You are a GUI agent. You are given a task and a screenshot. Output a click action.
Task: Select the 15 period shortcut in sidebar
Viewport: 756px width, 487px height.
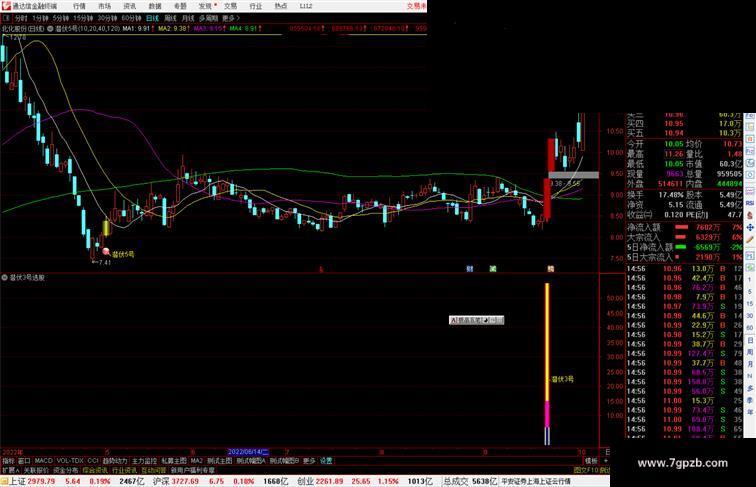[750, 304]
